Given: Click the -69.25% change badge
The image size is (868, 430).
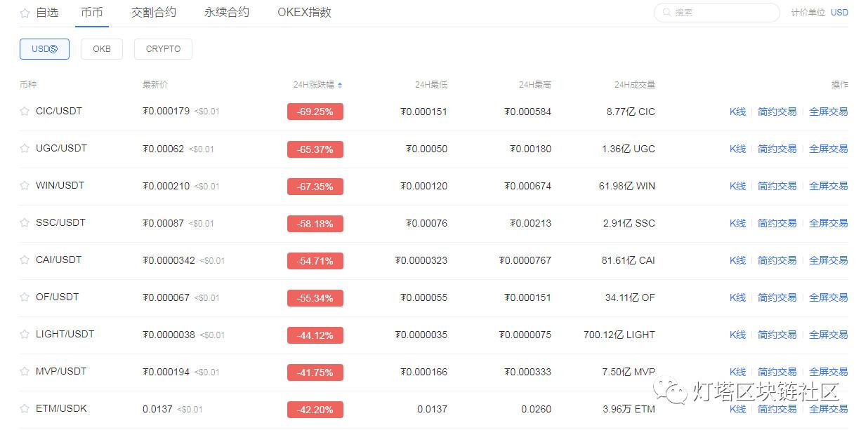Looking at the screenshot, I should [315, 112].
